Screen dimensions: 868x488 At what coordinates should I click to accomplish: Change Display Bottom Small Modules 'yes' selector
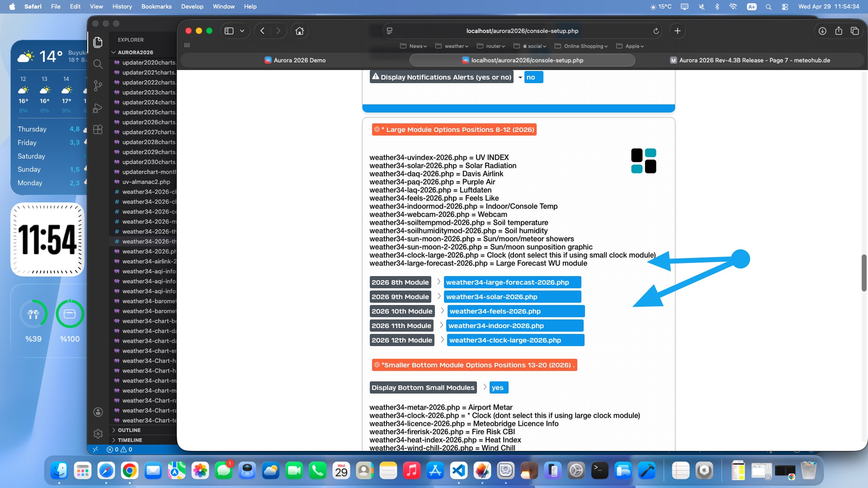coord(499,388)
